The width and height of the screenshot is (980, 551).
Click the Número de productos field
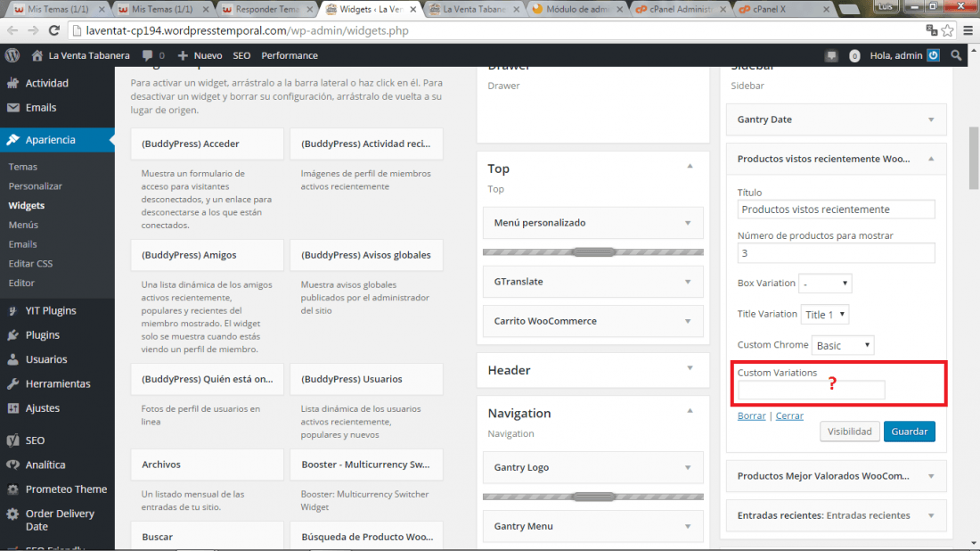[x=837, y=253]
